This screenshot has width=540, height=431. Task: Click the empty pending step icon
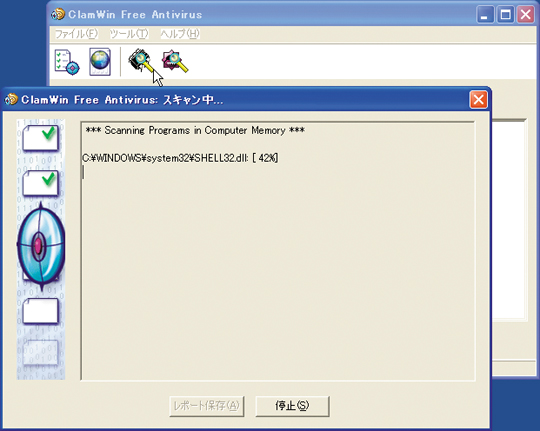click(40, 311)
